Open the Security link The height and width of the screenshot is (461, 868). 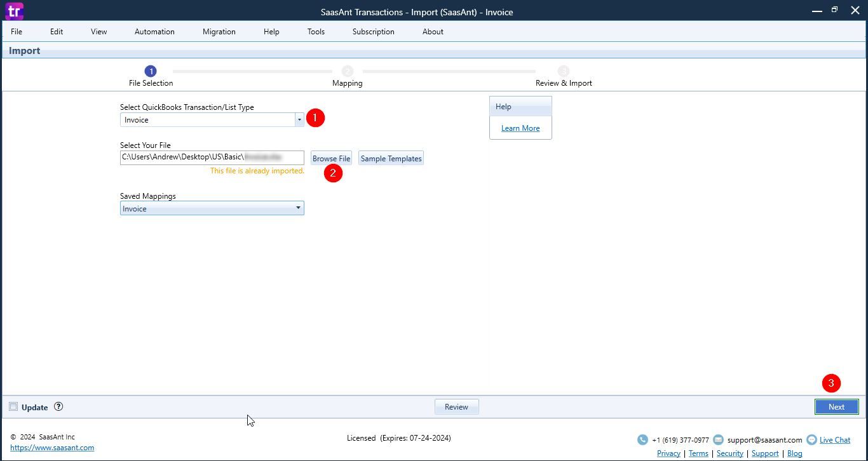point(730,453)
